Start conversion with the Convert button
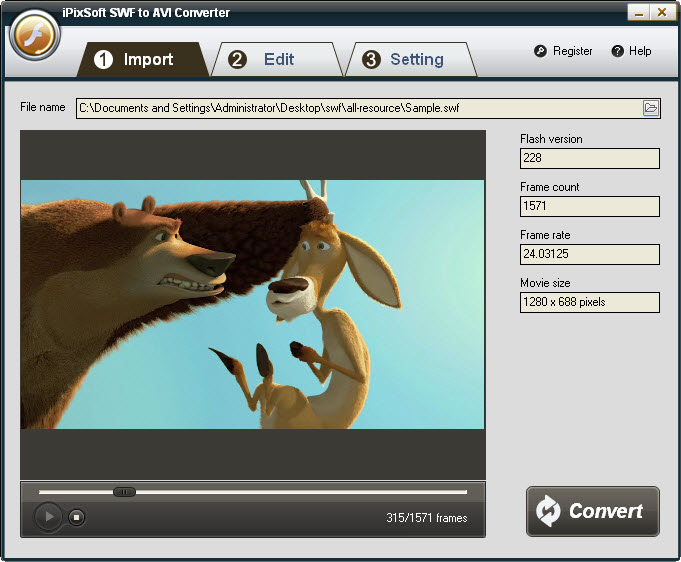 click(592, 511)
